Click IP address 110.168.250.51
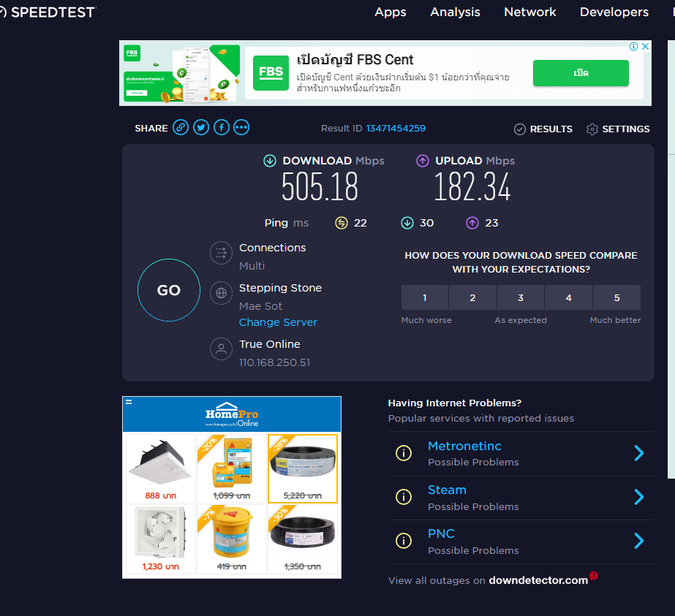This screenshot has width=675, height=616. 275,362
